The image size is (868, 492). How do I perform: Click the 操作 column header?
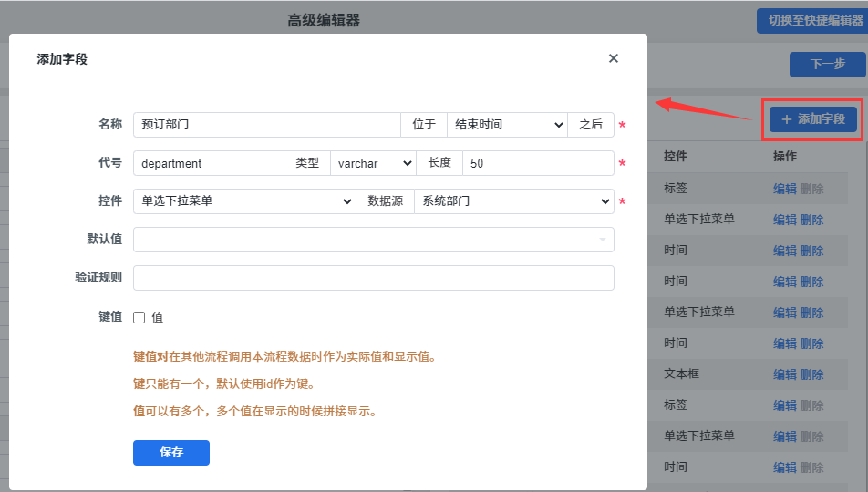785,156
